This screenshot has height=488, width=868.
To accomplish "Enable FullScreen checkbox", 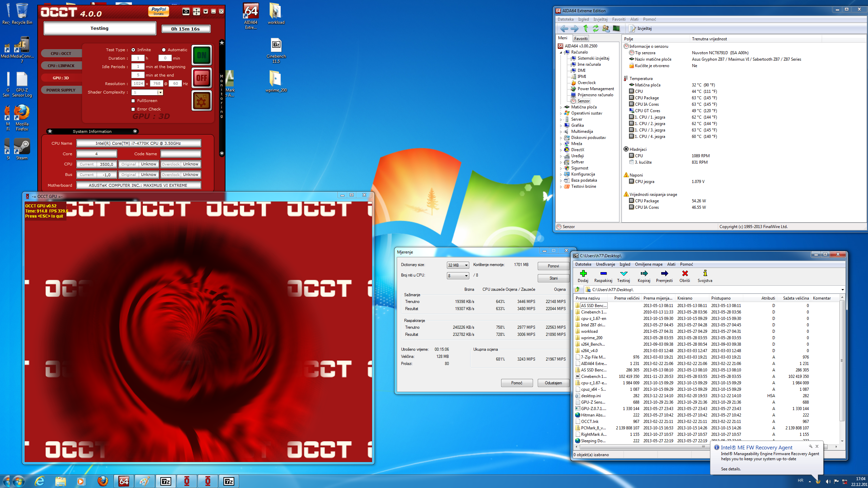I will [x=133, y=101].
